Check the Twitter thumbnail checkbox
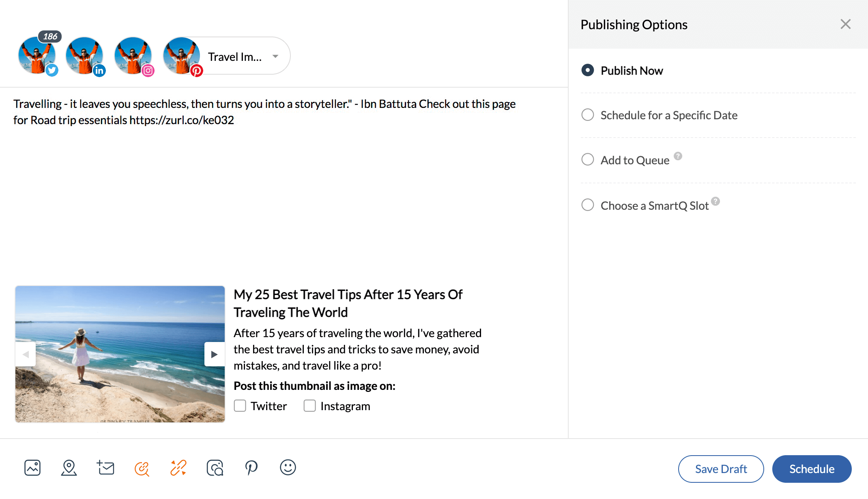The image size is (868, 499). [240, 406]
